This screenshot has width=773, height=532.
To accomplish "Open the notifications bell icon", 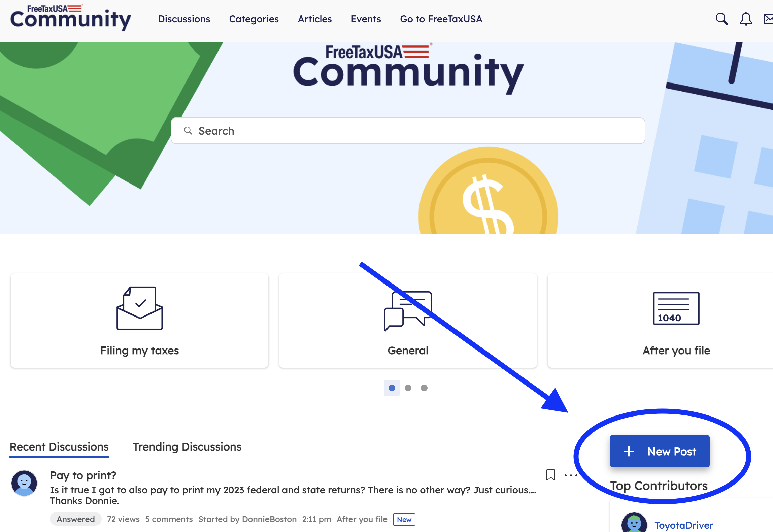I will [x=746, y=19].
